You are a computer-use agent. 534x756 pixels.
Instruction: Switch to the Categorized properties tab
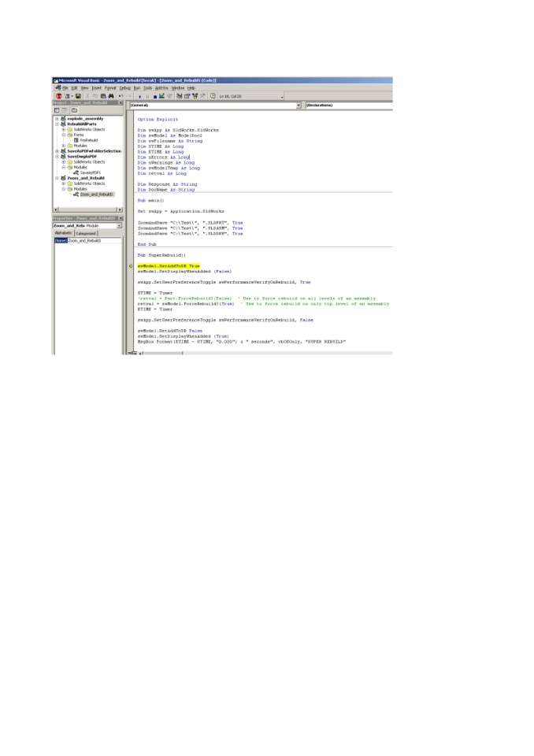pyautogui.click(x=85, y=233)
